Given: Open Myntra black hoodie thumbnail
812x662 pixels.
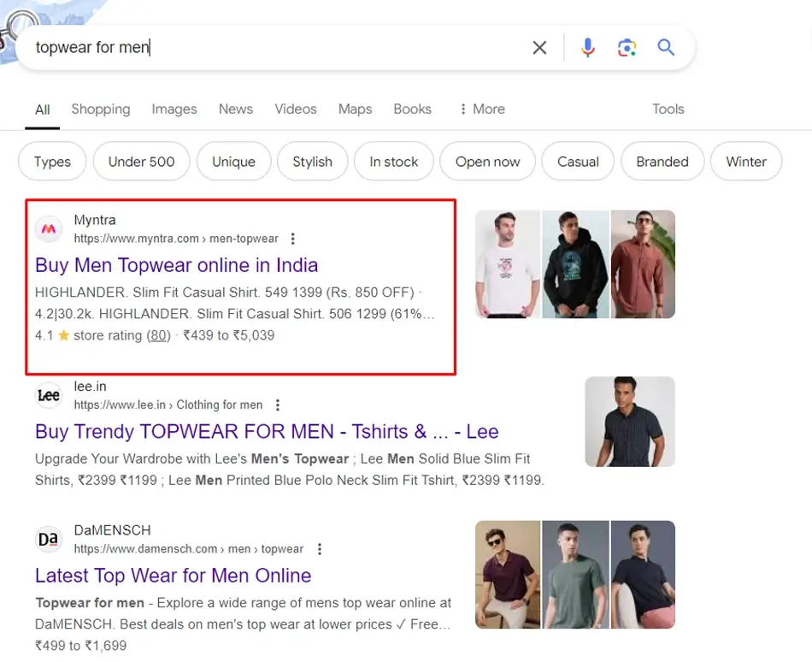Looking at the screenshot, I should [x=575, y=264].
